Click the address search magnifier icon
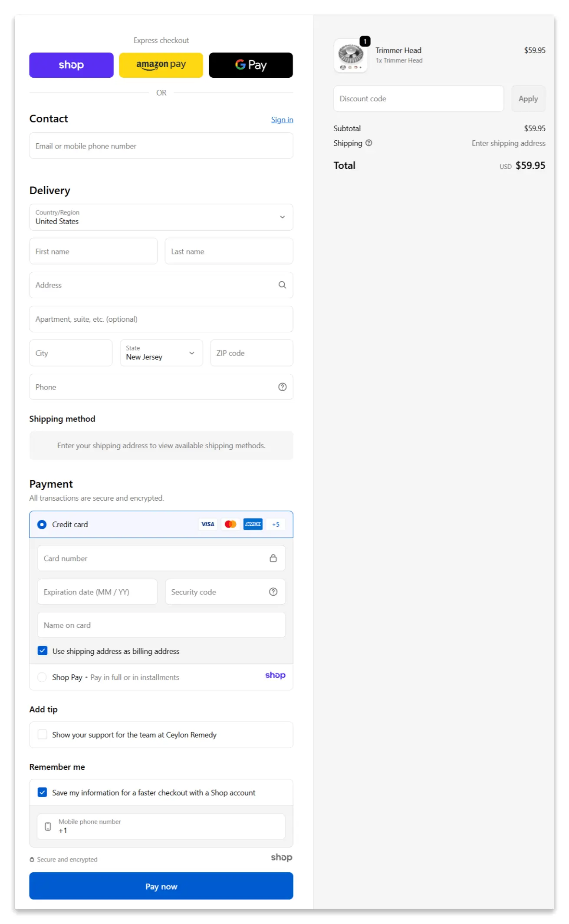This screenshot has width=569, height=924. click(x=282, y=285)
